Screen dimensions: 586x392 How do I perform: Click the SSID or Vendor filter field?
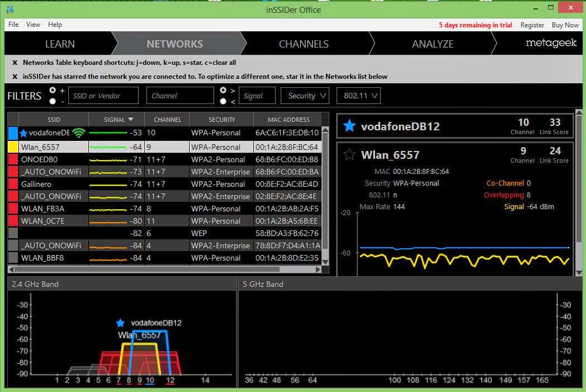103,96
